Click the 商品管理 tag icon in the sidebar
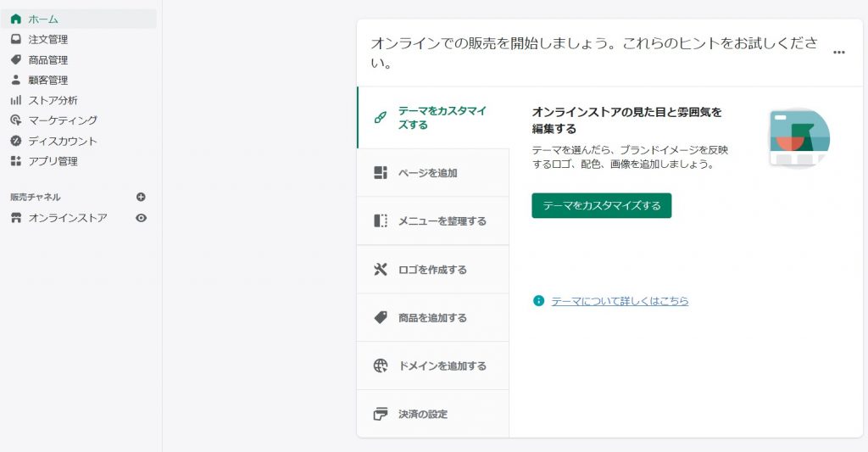The width and height of the screenshot is (868, 452). [x=16, y=59]
